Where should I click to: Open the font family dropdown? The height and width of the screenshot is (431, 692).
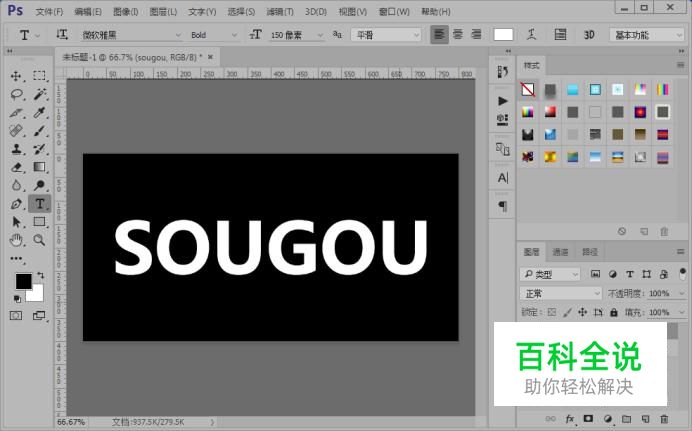131,34
